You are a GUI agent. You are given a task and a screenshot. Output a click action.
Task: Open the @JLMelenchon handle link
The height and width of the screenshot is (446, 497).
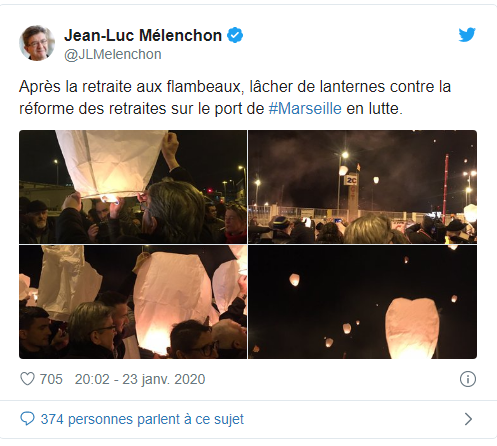coord(113,54)
